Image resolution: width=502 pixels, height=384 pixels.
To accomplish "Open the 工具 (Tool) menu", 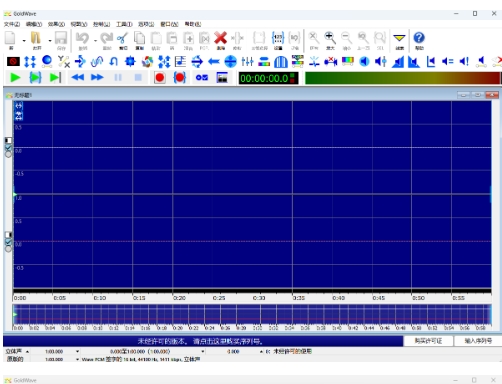I will [124, 24].
